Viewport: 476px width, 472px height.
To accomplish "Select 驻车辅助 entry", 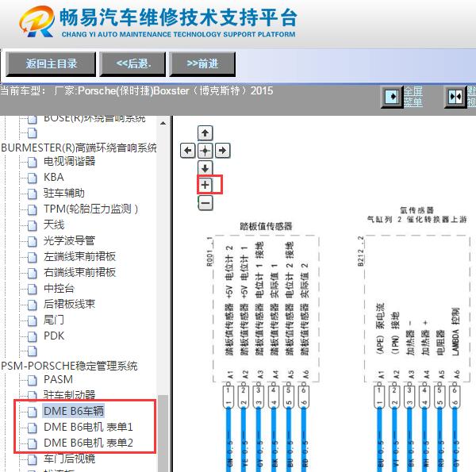I will [x=64, y=193].
